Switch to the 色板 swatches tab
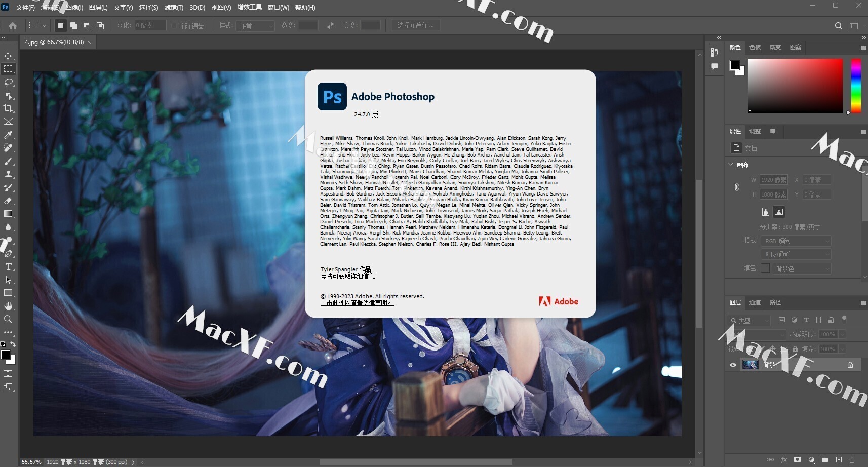 pos(755,47)
